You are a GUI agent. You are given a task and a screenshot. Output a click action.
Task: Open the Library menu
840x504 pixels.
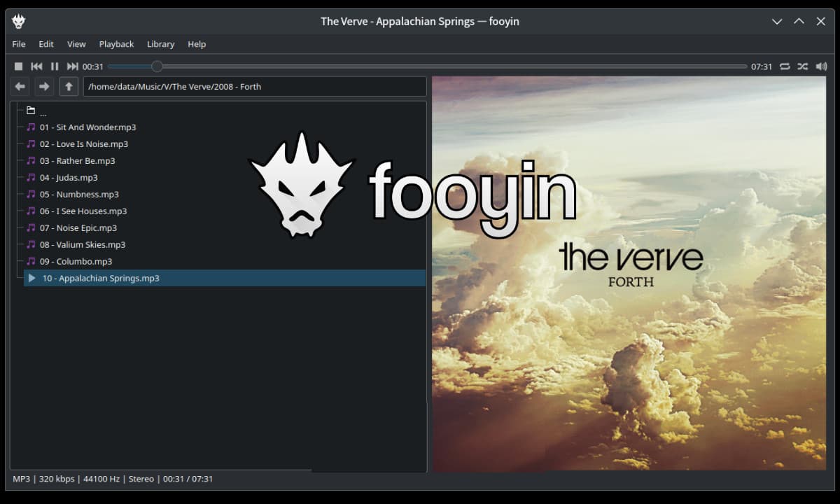pos(160,44)
